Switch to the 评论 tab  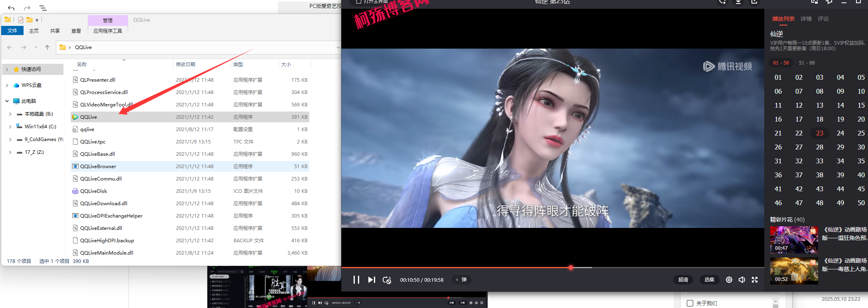tap(823, 19)
